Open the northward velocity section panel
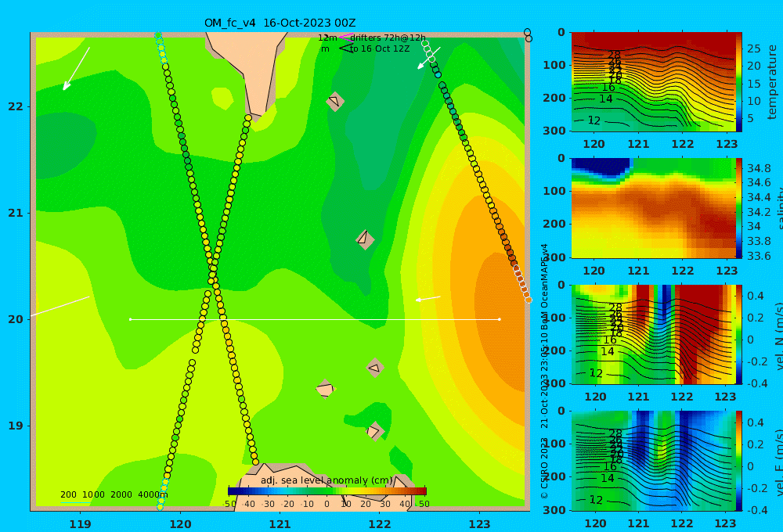This screenshot has height=532, width=783. point(653,334)
